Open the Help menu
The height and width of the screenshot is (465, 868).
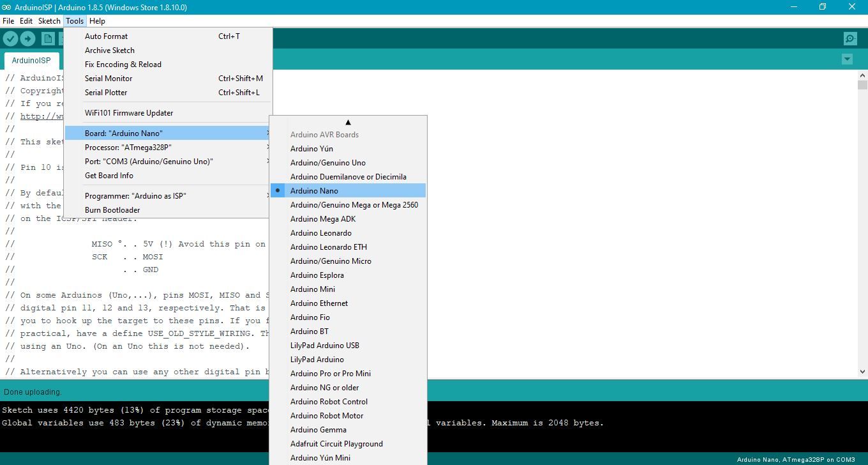point(97,20)
